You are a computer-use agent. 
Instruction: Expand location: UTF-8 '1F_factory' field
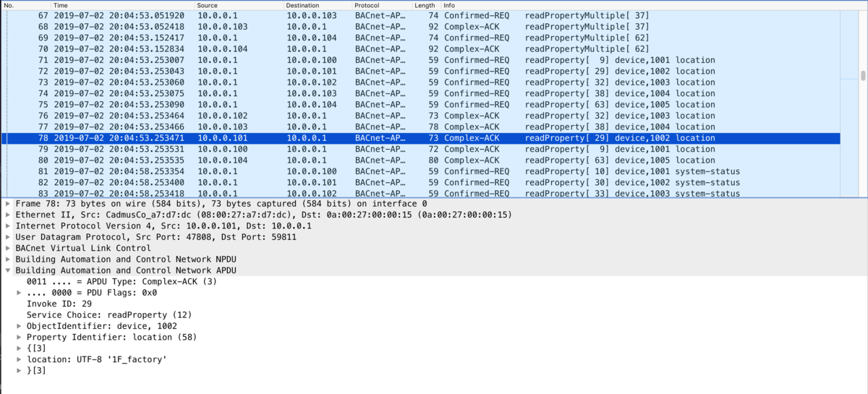click(x=19, y=359)
